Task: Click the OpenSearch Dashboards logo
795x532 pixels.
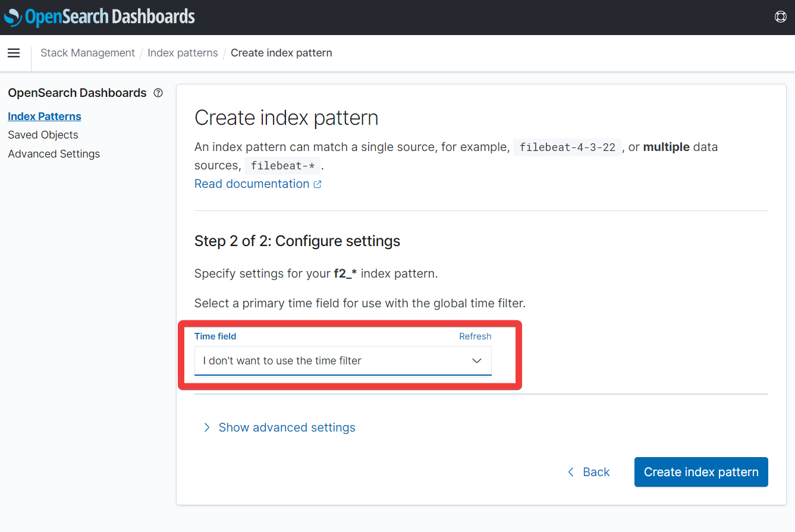Action: coord(99,17)
